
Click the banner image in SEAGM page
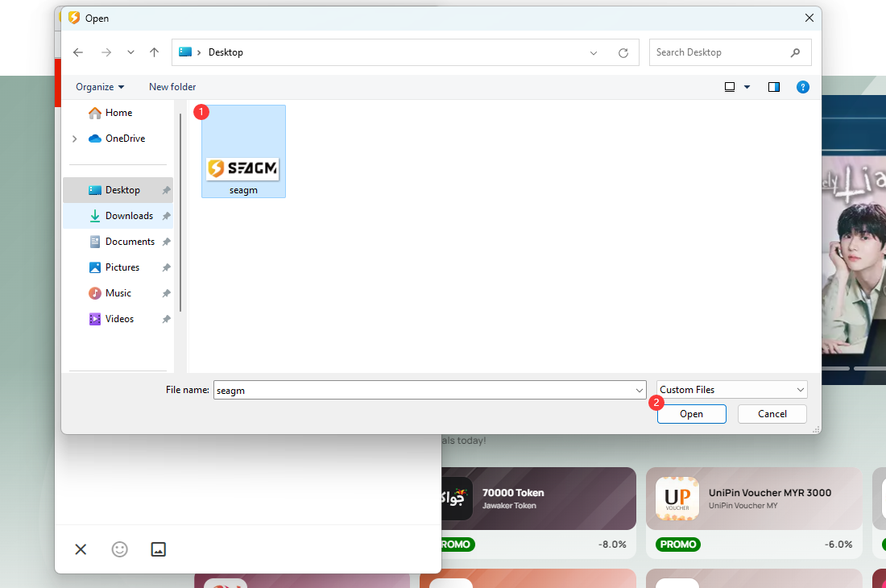(x=854, y=240)
